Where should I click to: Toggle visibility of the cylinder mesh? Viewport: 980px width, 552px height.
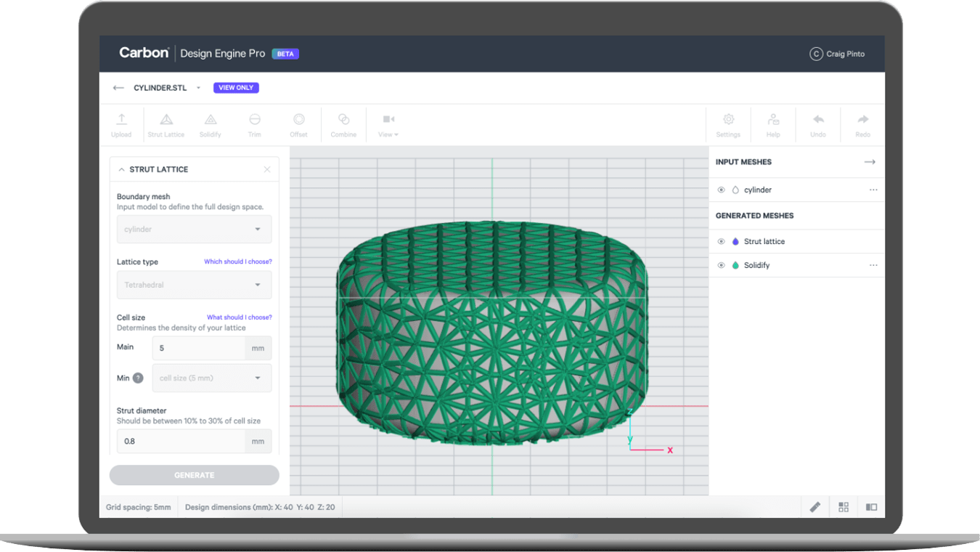coord(721,190)
